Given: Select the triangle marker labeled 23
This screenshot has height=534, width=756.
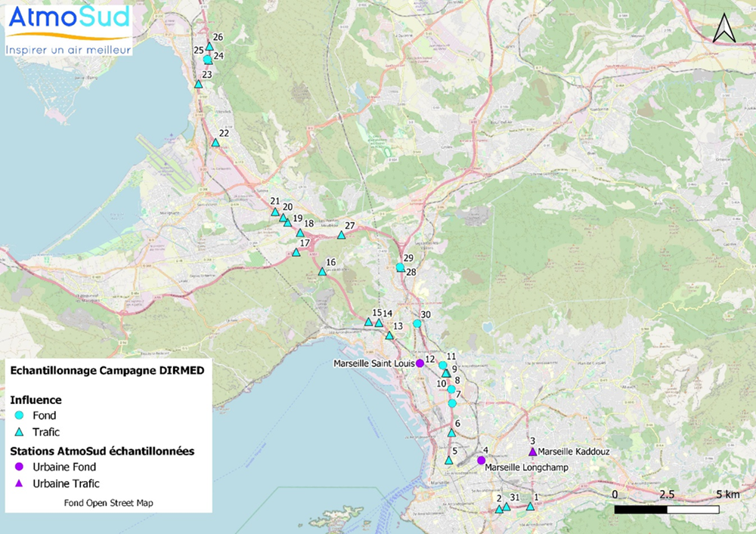Looking at the screenshot, I should (x=198, y=85).
